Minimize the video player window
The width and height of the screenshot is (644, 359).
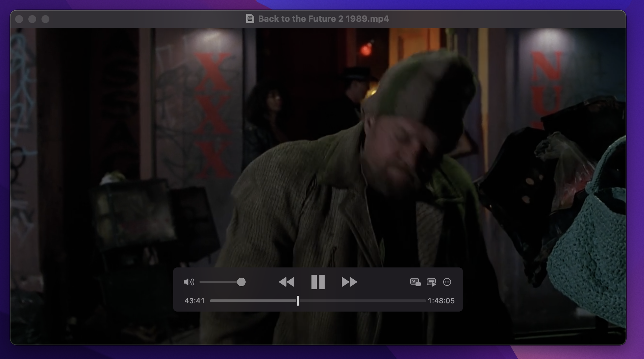point(32,19)
